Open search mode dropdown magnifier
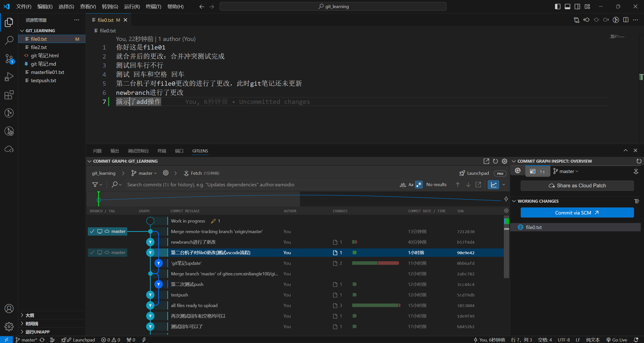The image size is (644, 343). click(117, 185)
